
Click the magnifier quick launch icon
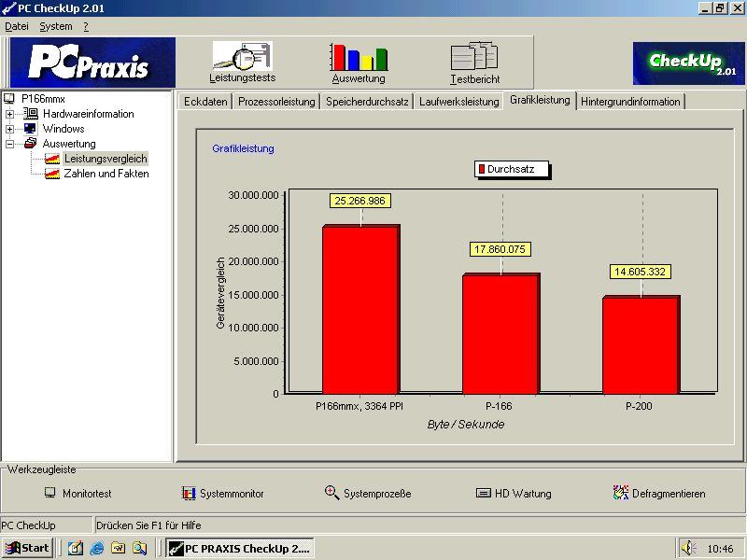(139, 548)
